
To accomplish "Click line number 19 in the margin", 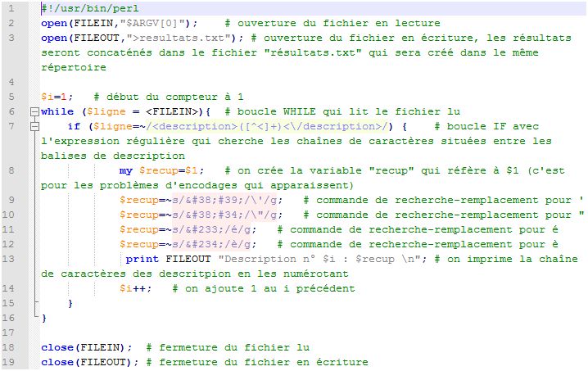I will pos(8,362).
